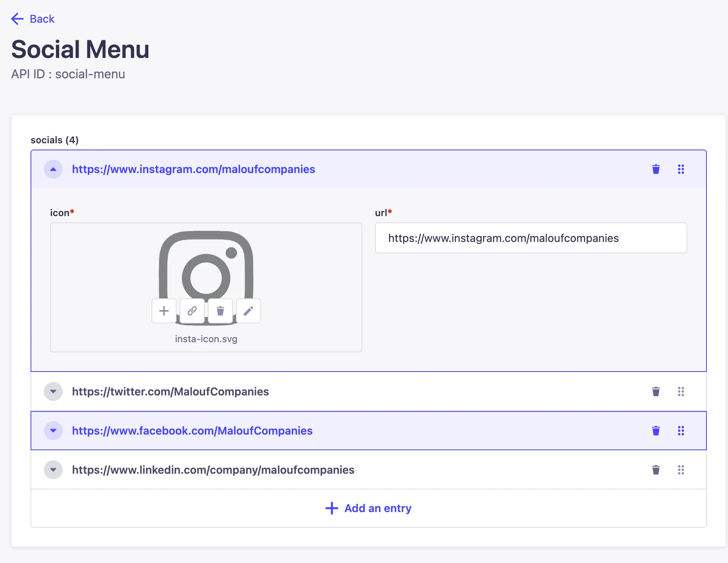Viewport: 728px width, 563px height.
Task: Open the link tool under the Instagram icon
Action: [192, 311]
